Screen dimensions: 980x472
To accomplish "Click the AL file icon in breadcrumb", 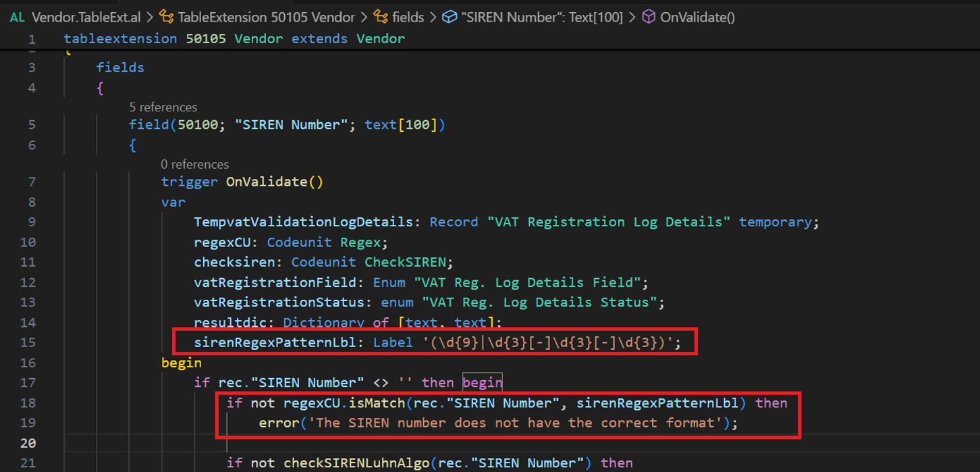I will pyautogui.click(x=18, y=18).
